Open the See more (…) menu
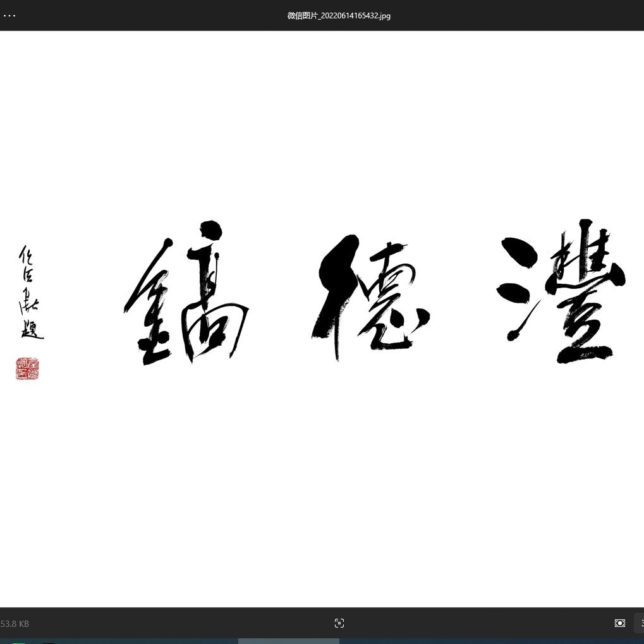 click(x=9, y=15)
